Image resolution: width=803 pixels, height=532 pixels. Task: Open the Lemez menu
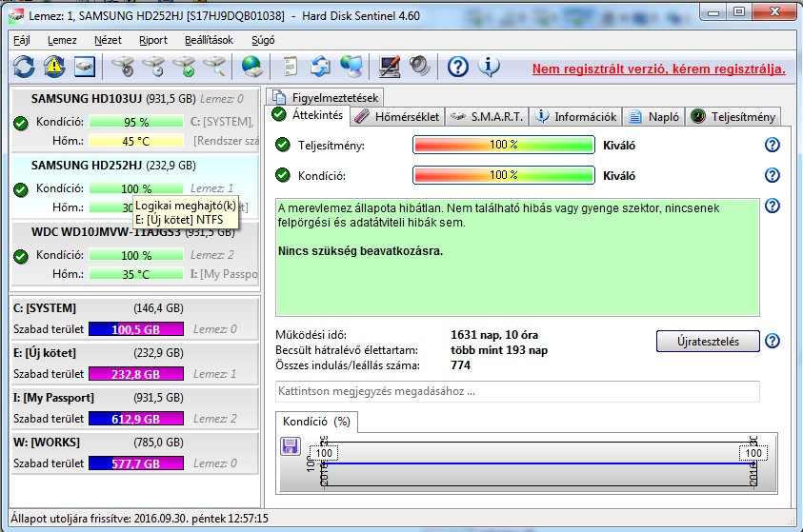click(x=62, y=40)
